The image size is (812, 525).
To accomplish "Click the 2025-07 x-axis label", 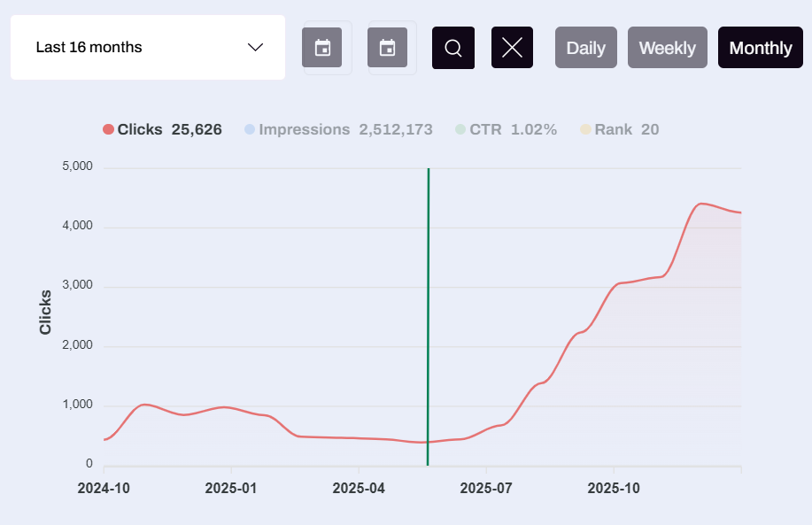I will [x=486, y=488].
